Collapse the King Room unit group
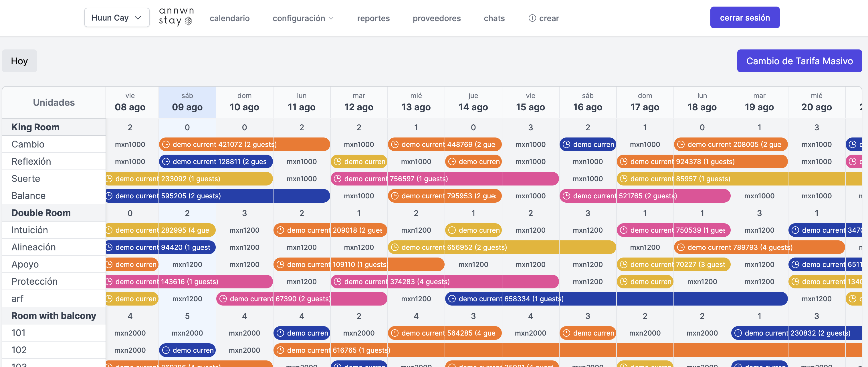The width and height of the screenshot is (868, 367). tap(35, 127)
